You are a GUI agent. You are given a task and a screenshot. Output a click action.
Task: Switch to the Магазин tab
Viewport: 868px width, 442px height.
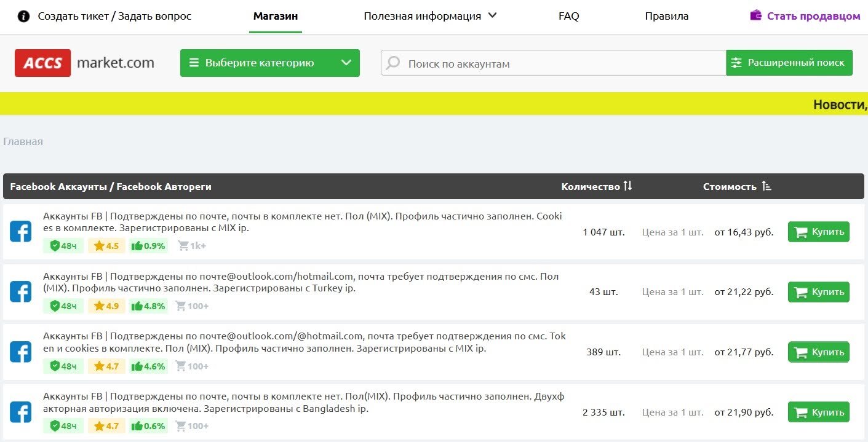tap(275, 16)
